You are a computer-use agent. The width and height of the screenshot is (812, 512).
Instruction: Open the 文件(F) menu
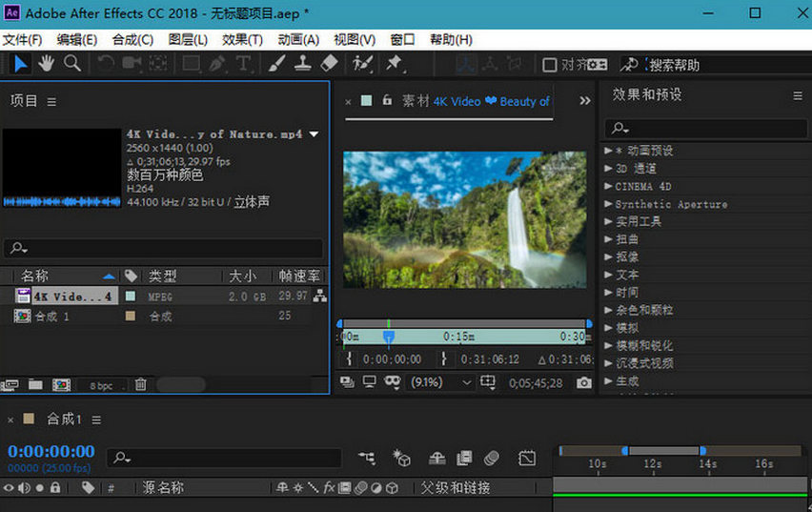(22, 40)
